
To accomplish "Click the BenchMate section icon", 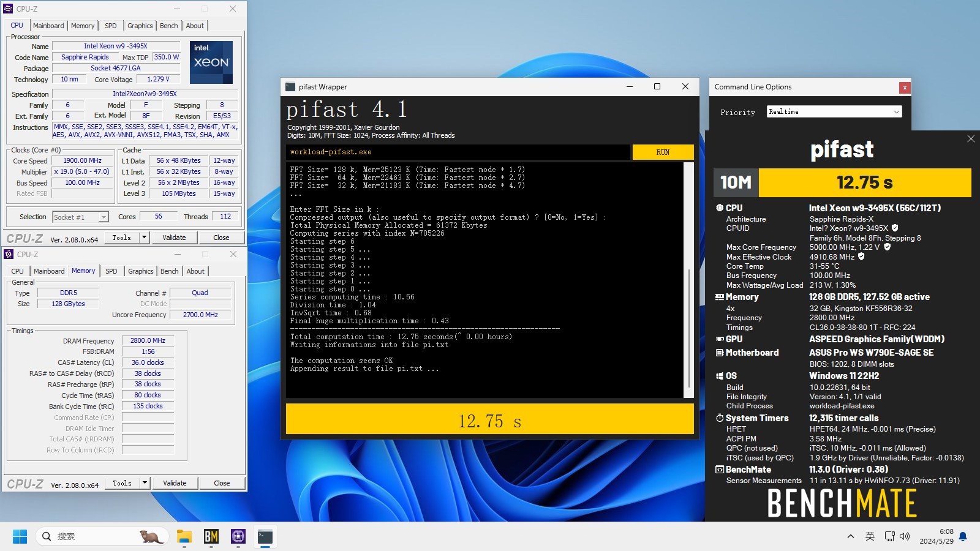I will 720,470.
